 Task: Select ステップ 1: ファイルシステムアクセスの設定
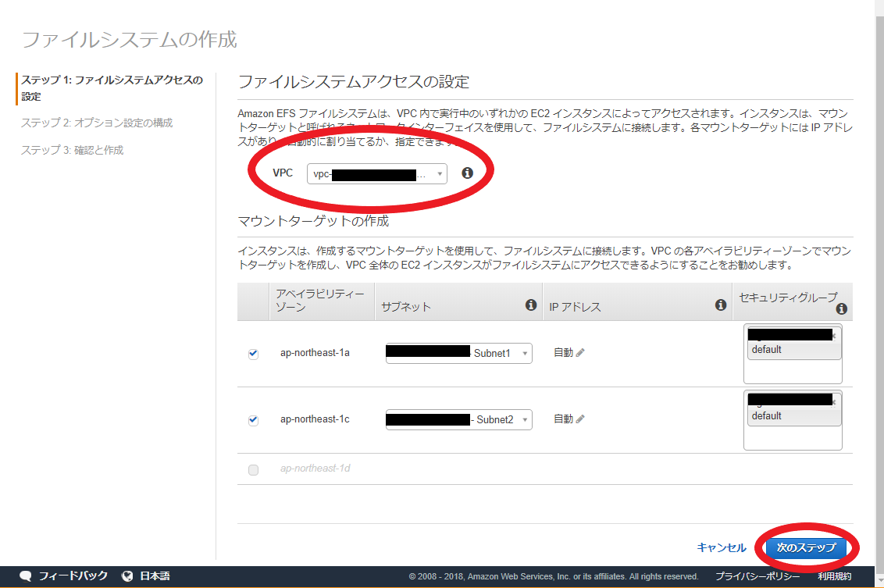click(112, 88)
